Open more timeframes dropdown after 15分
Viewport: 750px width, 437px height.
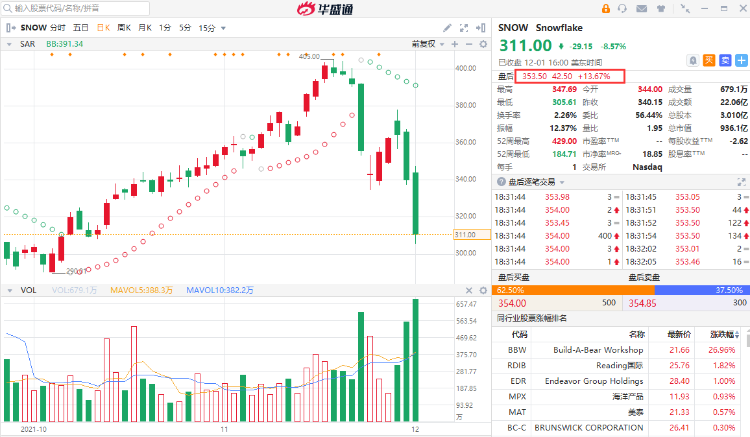click(223, 28)
